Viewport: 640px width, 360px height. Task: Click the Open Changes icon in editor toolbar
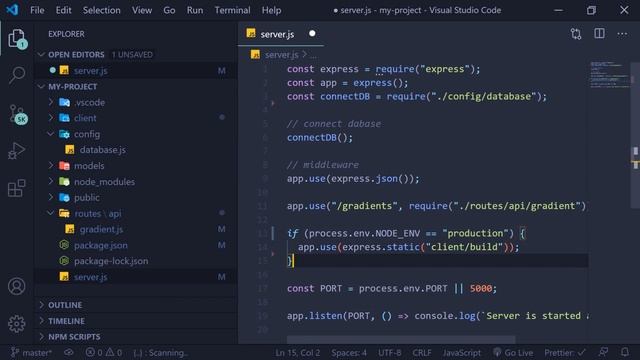coord(576,34)
